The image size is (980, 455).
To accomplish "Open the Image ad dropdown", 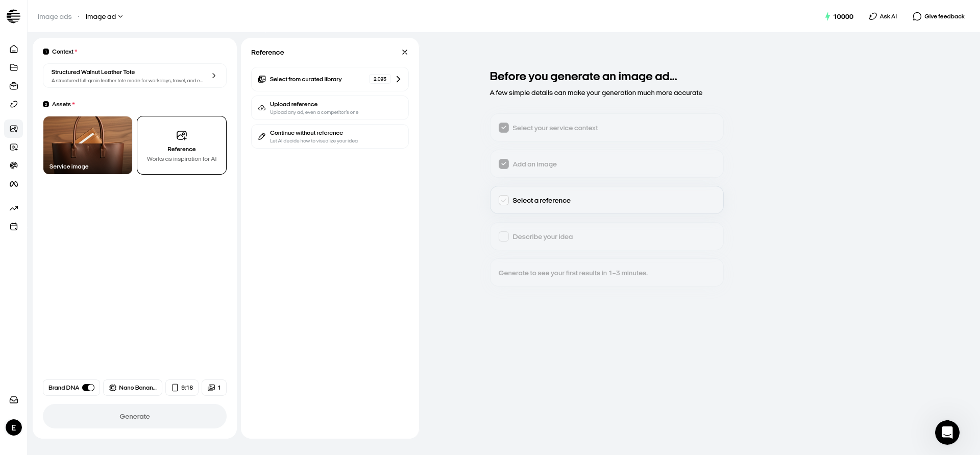I will click(104, 16).
